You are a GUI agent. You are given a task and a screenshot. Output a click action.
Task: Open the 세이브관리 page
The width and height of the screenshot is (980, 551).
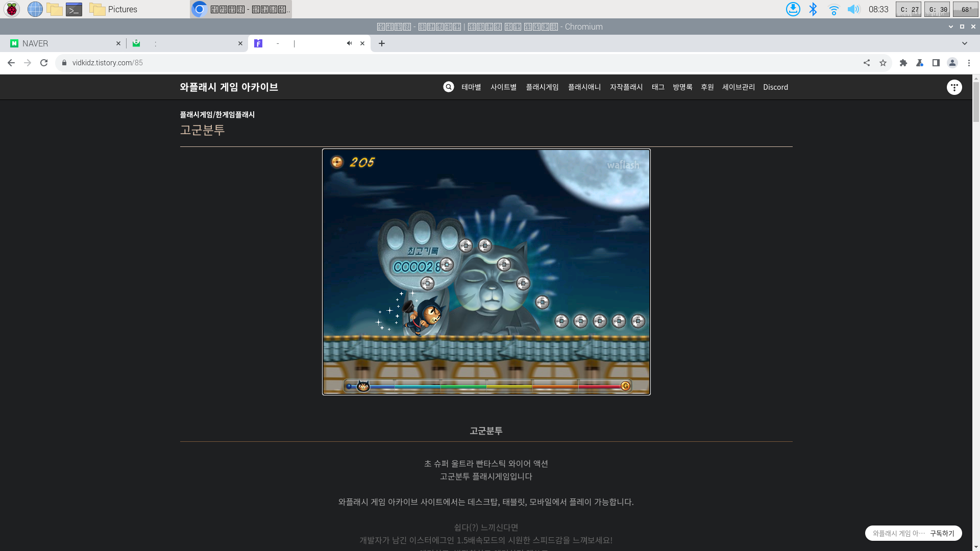[x=739, y=87]
